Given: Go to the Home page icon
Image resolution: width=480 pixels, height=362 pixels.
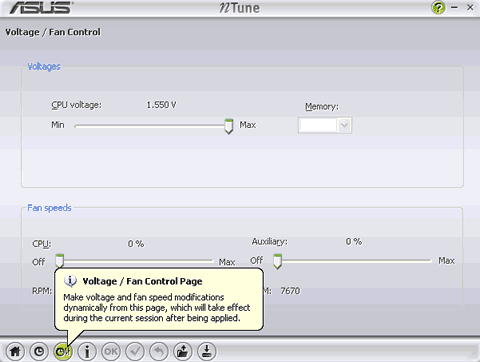Looking at the screenshot, I should [15, 351].
